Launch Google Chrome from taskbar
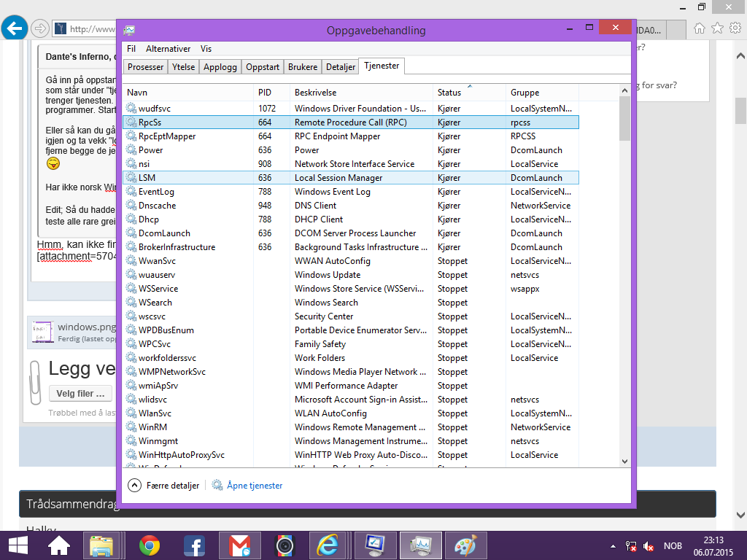The image size is (747, 560). pyautogui.click(x=150, y=545)
